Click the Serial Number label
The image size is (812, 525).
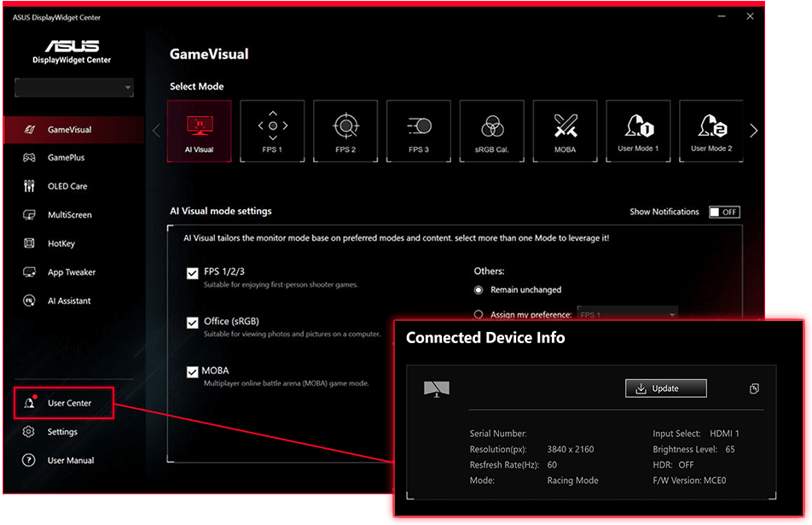pyautogui.click(x=498, y=434)
